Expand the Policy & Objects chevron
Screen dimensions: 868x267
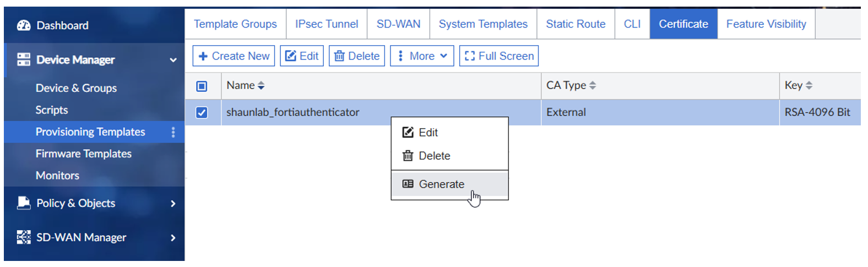[173, 204]
